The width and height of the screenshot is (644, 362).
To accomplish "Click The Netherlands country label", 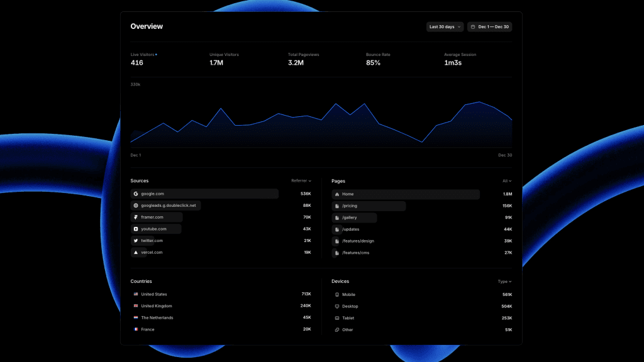I will tap(157, 317).
